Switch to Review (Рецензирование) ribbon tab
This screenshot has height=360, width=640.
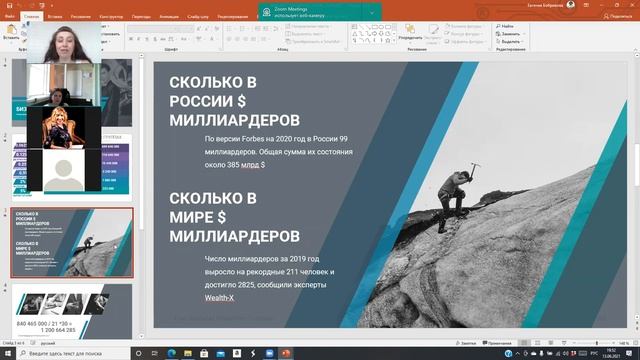click(233, 17)
